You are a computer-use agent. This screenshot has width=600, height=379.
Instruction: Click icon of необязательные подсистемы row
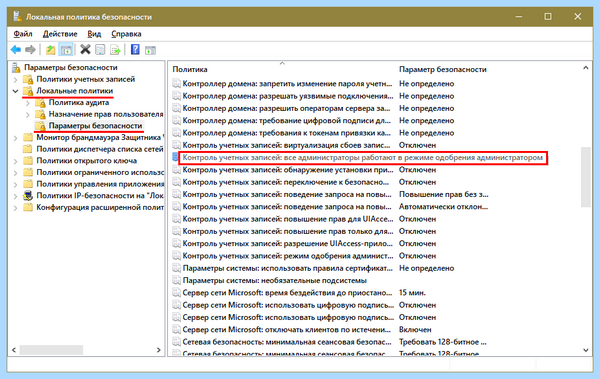[176, 280]
